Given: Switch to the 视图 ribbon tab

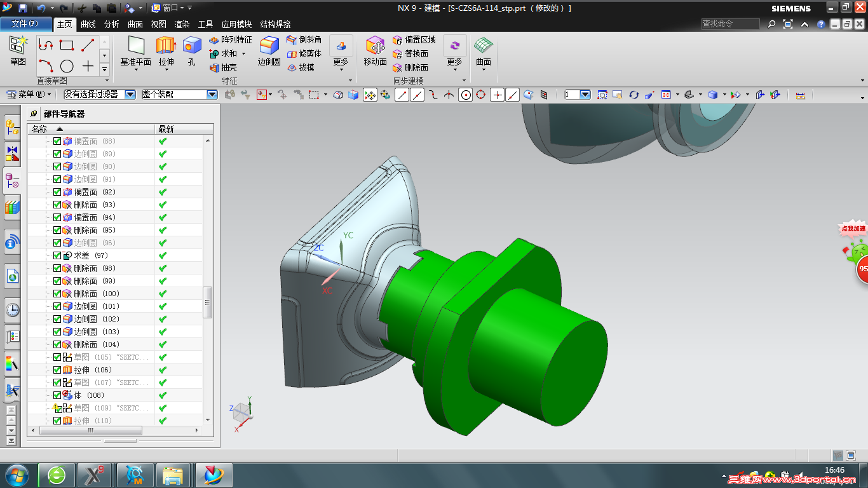Looking at the screenshot, I should pos(158,24).
